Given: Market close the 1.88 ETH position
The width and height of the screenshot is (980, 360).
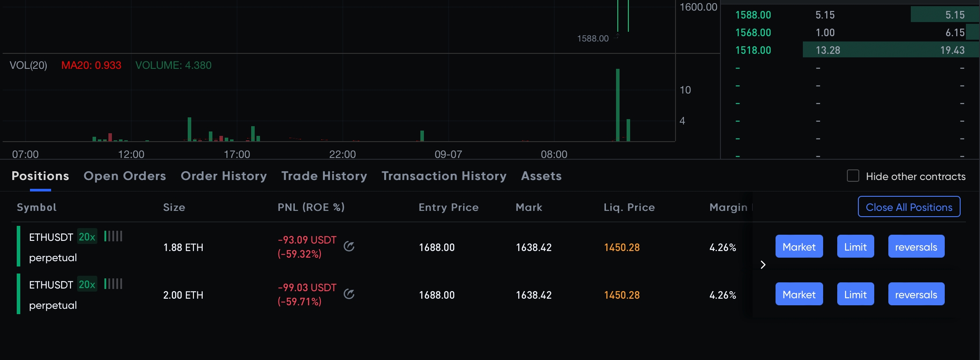Looking at the screenshot, I should [x=799, y=247].
